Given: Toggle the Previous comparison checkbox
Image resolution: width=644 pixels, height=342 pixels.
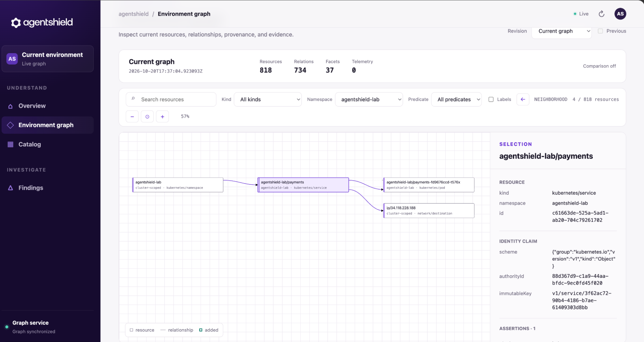Looking at the screenshot, I should pyautogui.click(x=600, y=31).
